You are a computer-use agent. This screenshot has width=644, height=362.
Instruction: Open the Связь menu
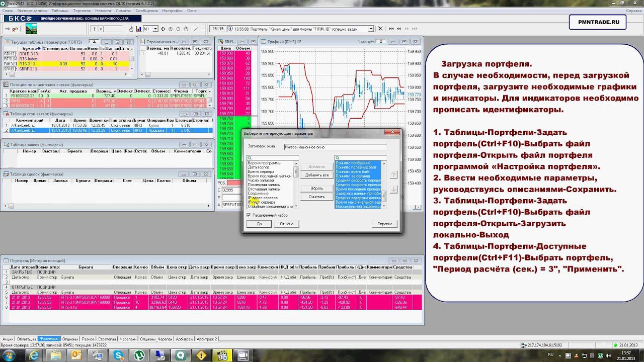pos(7,10)
